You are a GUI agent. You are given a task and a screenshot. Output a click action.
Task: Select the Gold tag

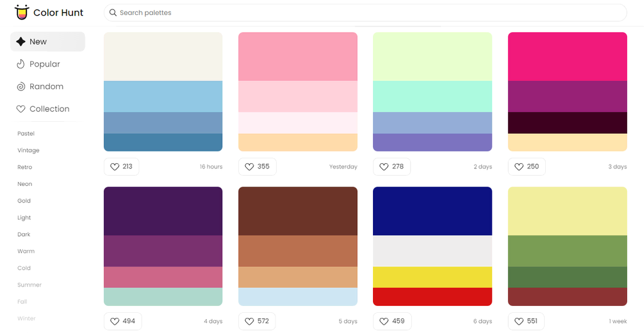24,200
